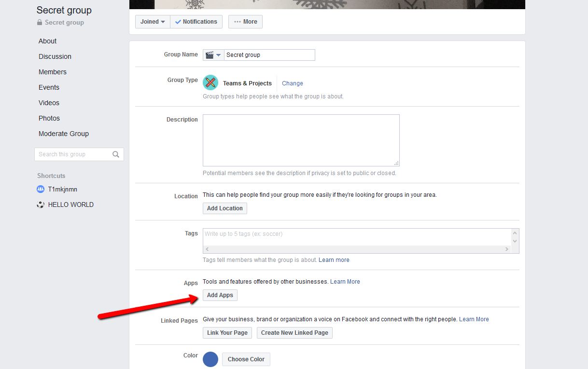Click Create New Linked Page button
The width and height of the screenshot is (588, 369).
click(x=294, y=333)
